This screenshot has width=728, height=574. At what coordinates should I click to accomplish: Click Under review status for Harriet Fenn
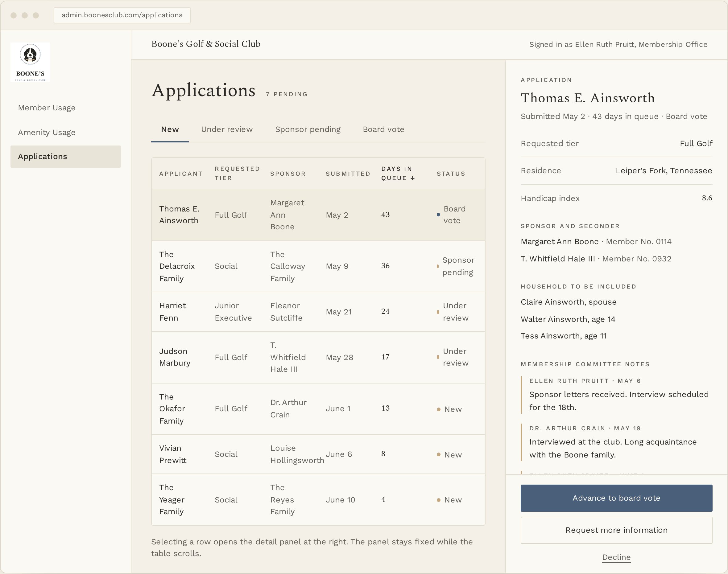[x=453, y=312]
